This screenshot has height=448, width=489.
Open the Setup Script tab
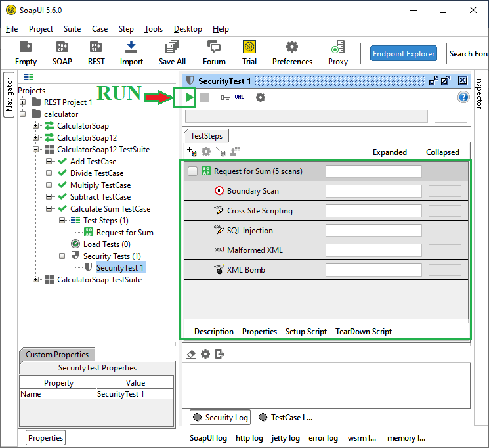coord(306,332)
